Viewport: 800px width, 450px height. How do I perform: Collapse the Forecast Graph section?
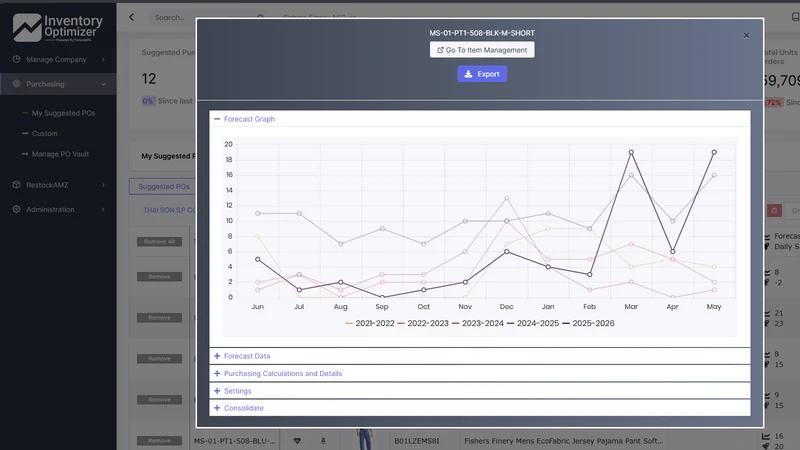tap(244, 119)
